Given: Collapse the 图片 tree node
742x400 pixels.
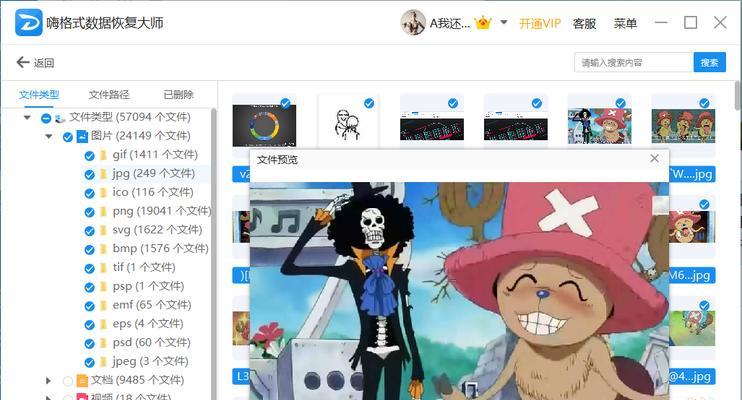Looking at the screenshot, I should click(48, 136).
